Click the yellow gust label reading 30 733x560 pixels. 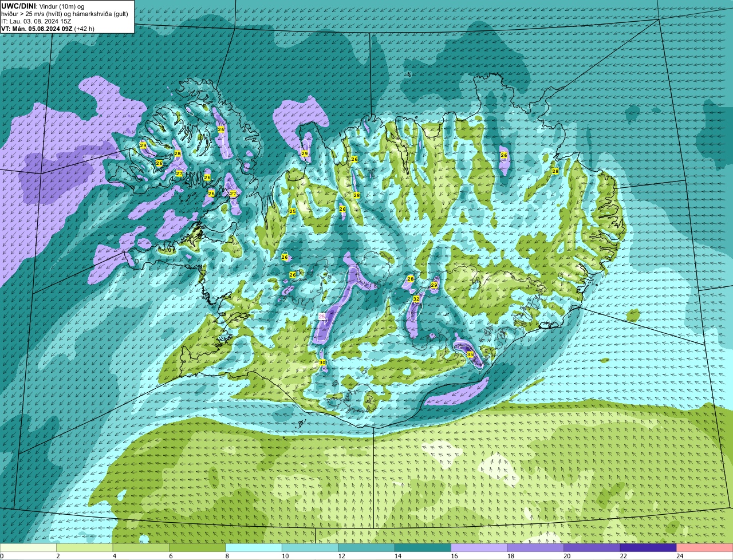tap(322, 362)
